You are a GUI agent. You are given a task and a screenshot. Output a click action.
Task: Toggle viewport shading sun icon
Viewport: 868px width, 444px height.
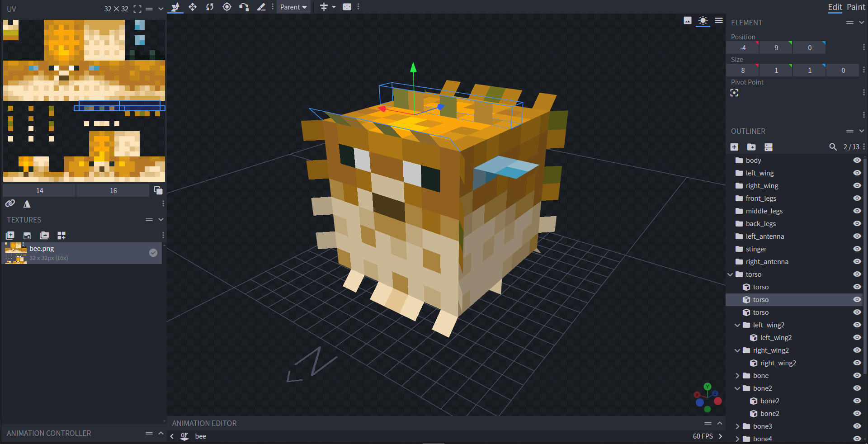[x=703, y=20]
